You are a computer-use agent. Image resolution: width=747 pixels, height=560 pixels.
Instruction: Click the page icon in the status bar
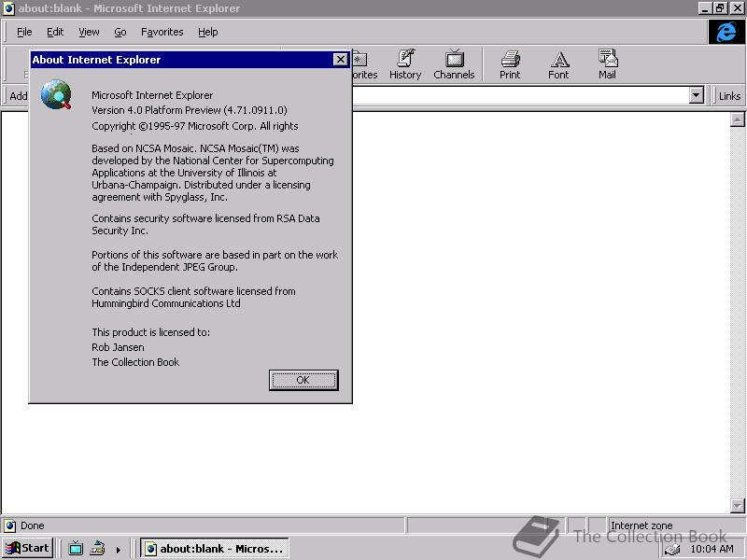[x=10, y=525]
